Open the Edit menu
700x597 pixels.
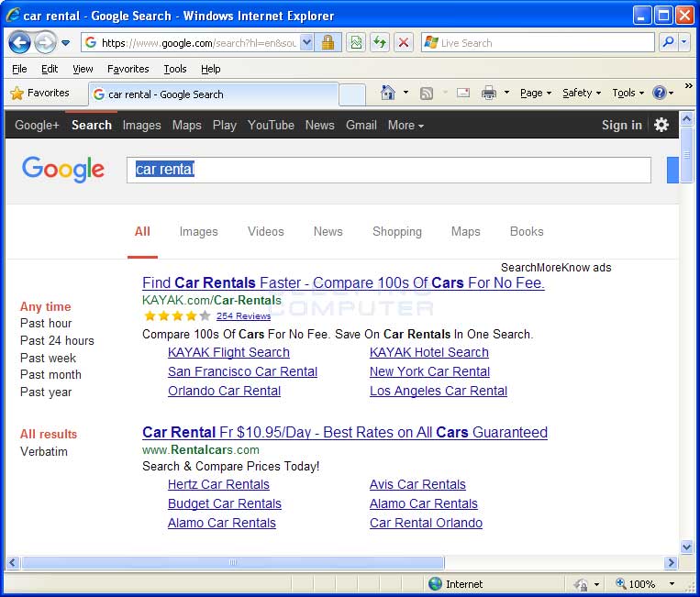[50, 69]
